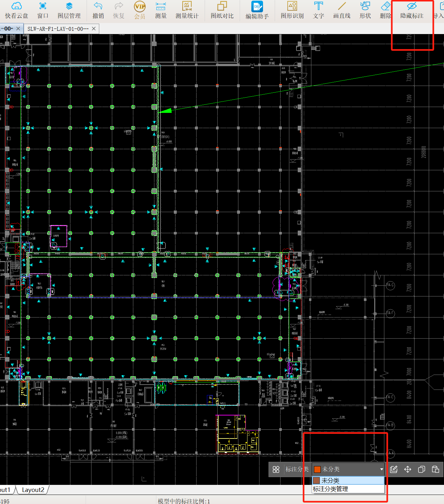Image resolution: width=444 pixels, height=504 pixels.
Task: Switch to the Layout2 tab
Action: click(x=33, y=490)
